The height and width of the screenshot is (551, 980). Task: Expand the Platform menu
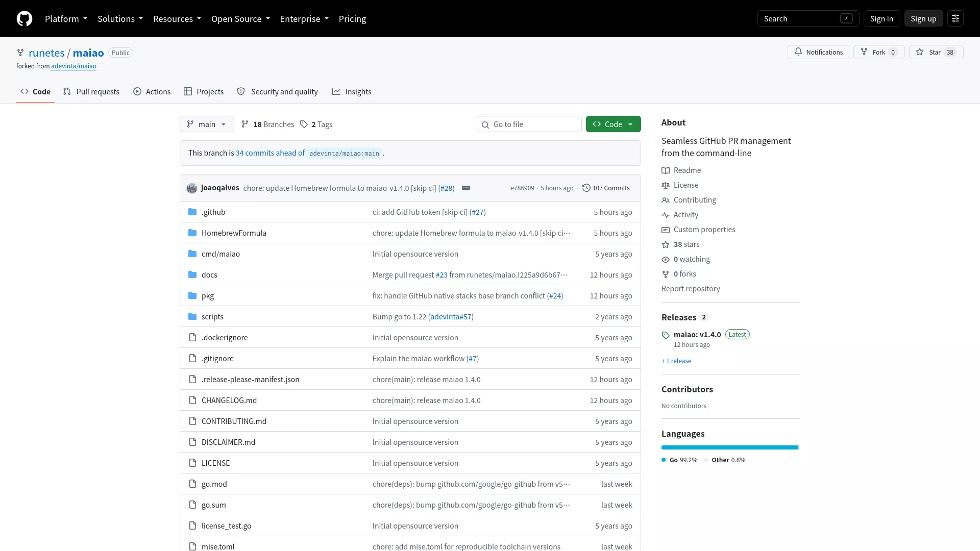[x=66, y=19]
